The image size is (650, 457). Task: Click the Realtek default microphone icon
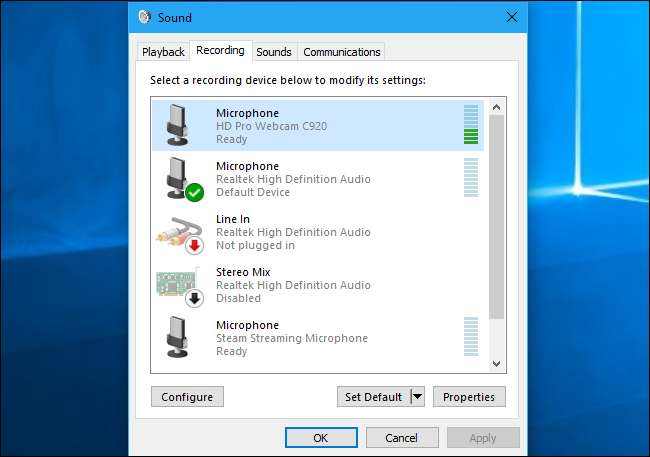[x=180, y=178]
